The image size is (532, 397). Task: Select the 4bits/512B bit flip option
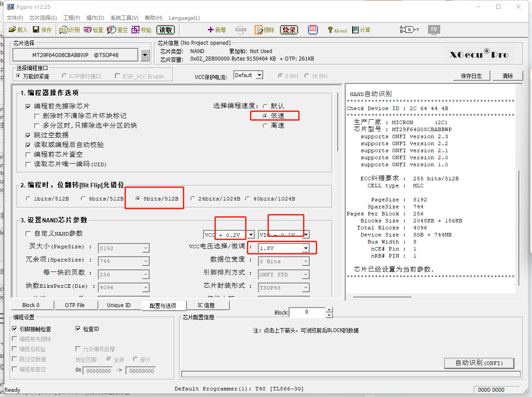coord(83,199)
